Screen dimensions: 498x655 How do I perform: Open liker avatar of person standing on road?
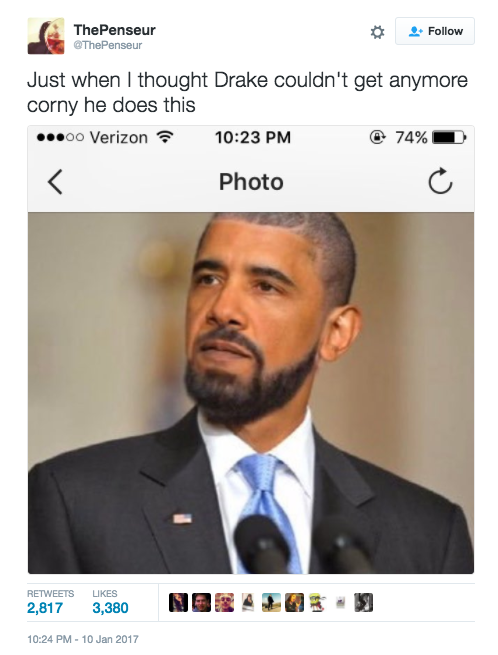pyautogui.click(x=271, y=603)
